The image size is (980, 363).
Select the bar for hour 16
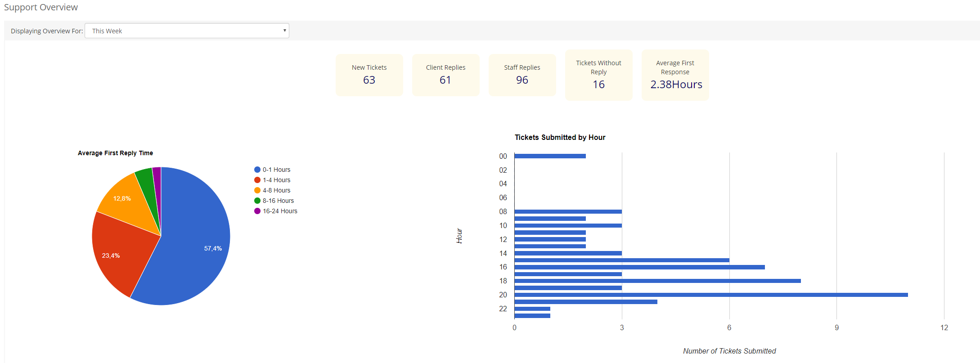click(639, 267)
